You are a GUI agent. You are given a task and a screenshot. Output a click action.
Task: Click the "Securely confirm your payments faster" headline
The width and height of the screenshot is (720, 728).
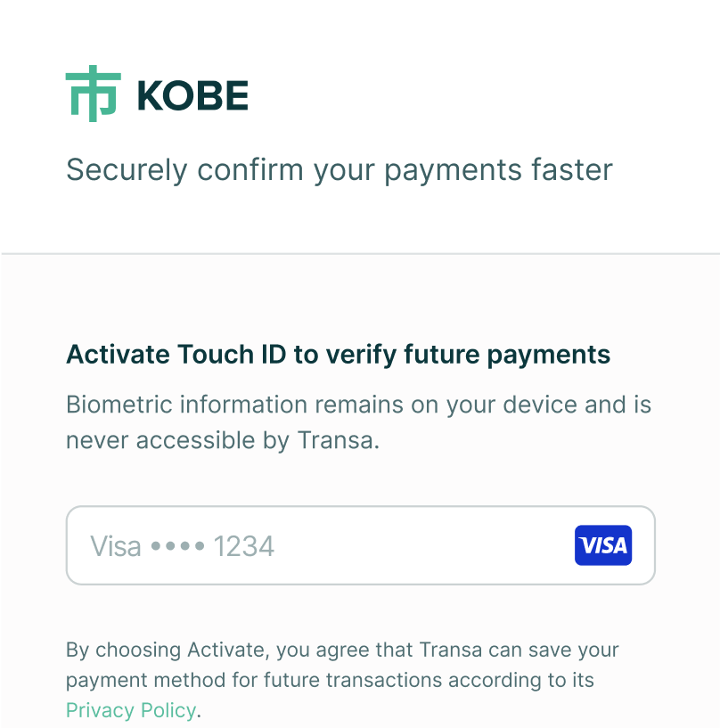click(340, 169)
